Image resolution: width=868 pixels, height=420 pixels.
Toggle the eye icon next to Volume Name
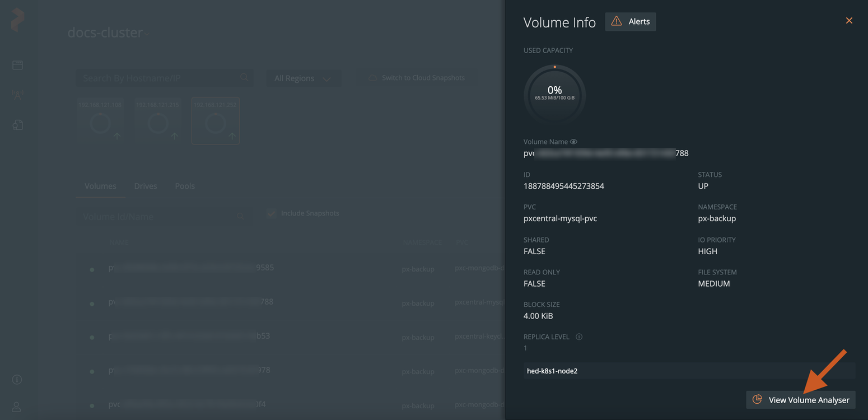[x=573, y=141]
